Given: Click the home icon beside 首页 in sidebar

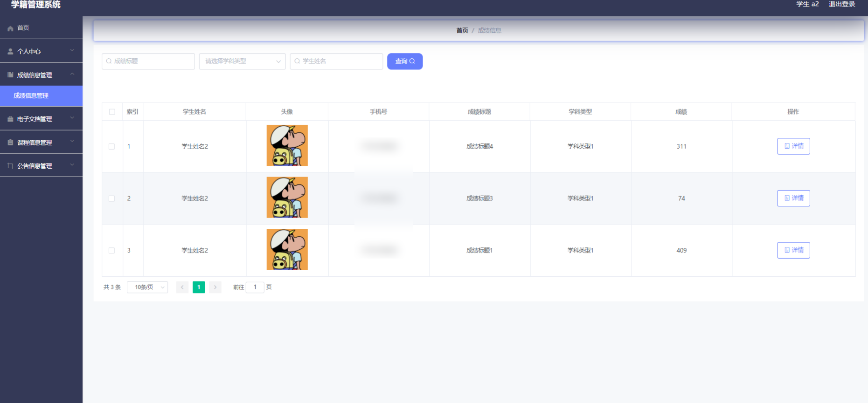Looking at the screenshot, I should pos(10,28).
